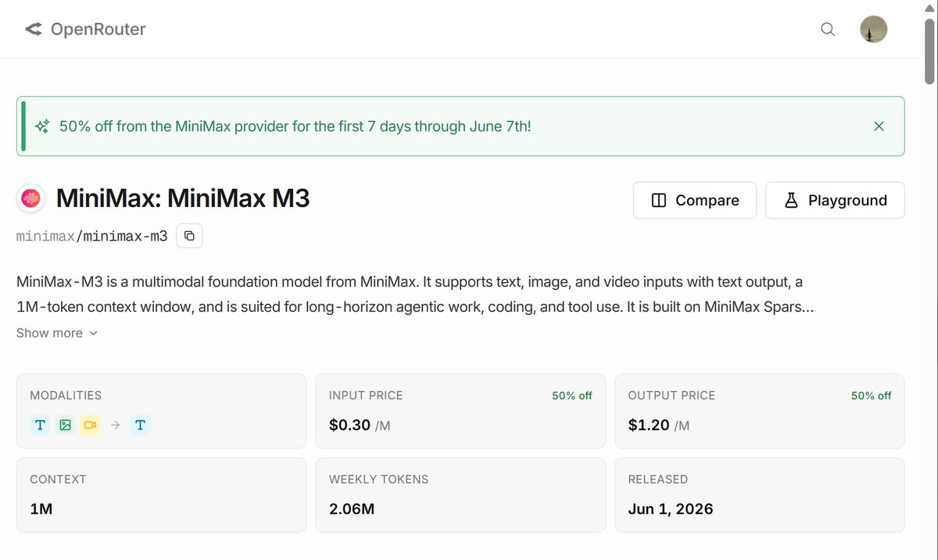Click the 50% off badge on Input Price
Viewport: 938px width, 560px height.
[572, 396]
